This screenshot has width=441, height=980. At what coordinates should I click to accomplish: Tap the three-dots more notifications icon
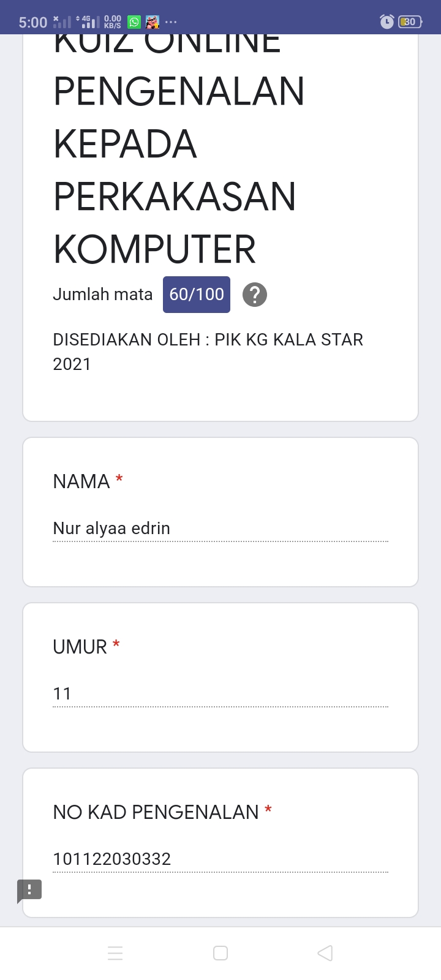[171, 22]
